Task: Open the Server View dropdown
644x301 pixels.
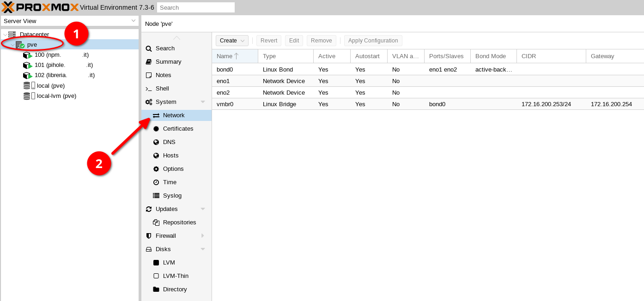Action: [x=69, y=21]
